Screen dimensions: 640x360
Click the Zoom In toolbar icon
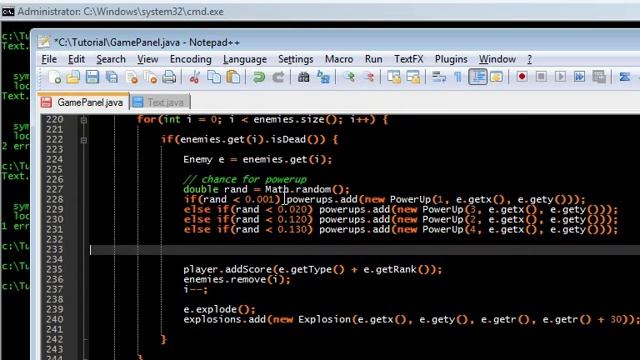pos(349,77)
